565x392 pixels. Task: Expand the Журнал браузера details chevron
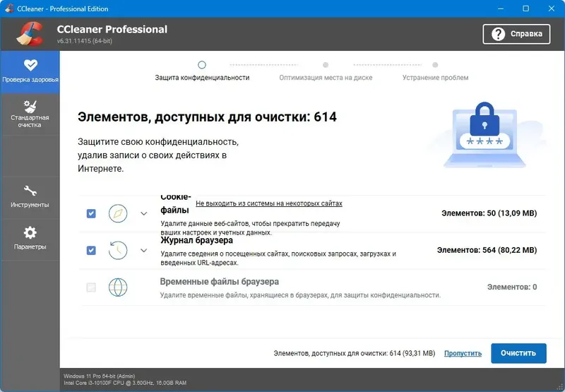pos(144,250)
